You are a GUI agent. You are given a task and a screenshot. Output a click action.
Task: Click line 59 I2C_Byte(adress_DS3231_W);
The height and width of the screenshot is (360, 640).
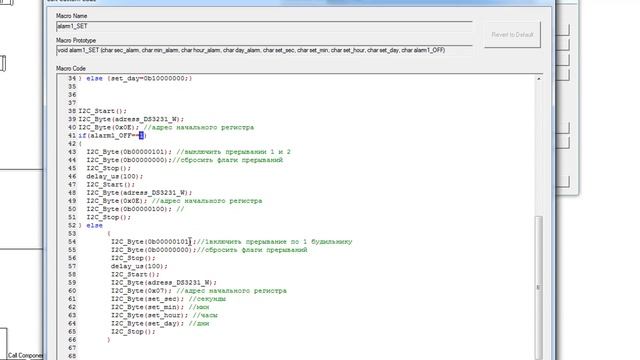point(164,282)
